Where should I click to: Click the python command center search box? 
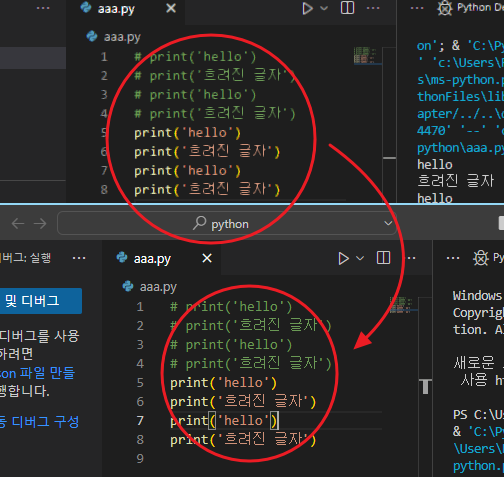point(227,223)
